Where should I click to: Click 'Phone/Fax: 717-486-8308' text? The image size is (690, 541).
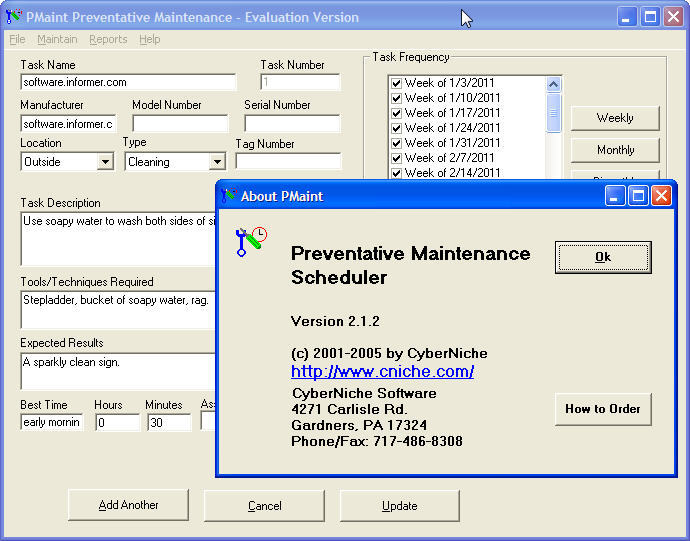(x=377, y=441)
